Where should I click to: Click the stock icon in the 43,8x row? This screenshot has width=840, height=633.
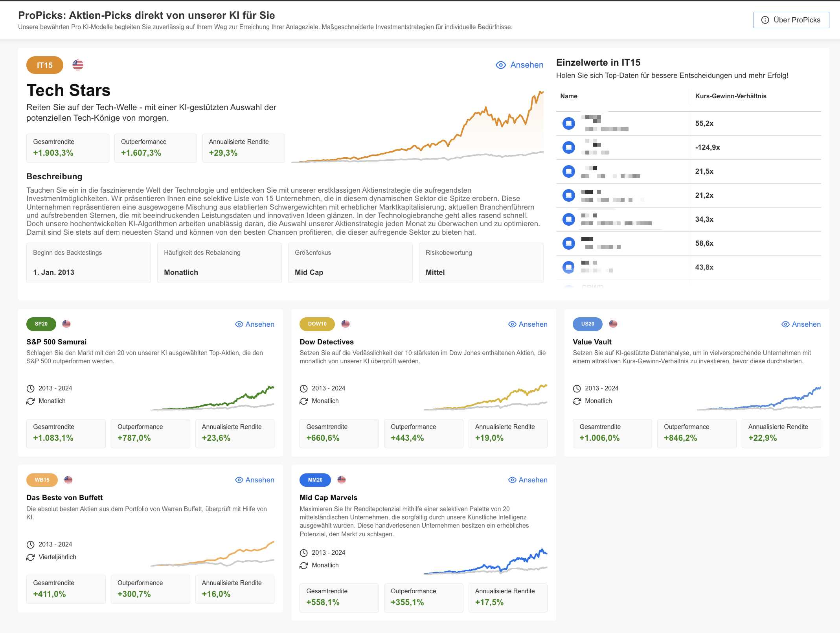coord(569,267)
